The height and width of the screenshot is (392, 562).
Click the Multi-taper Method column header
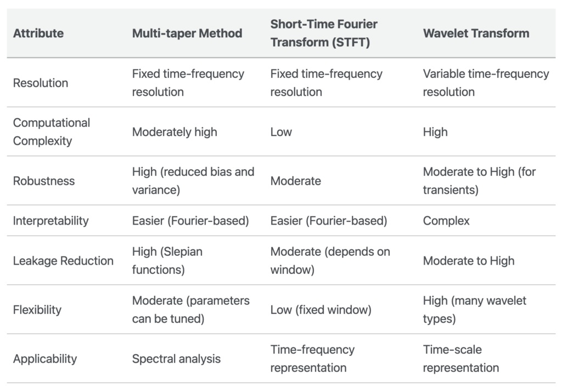187,33
